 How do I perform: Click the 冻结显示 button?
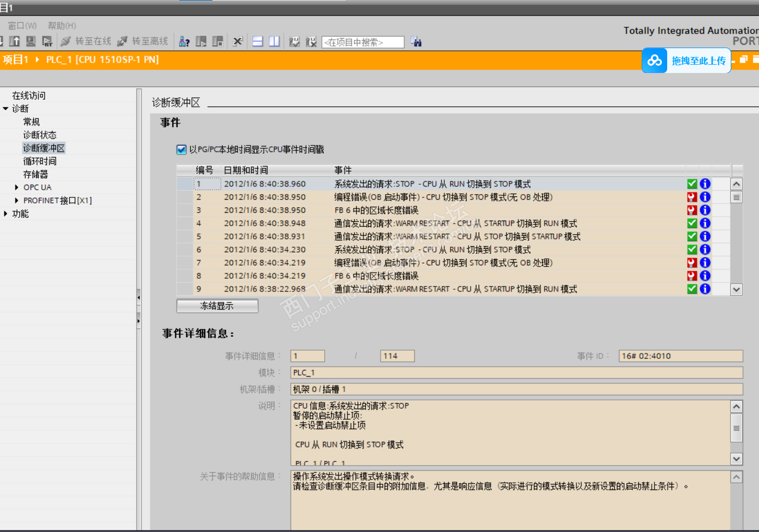coord(217,306)
